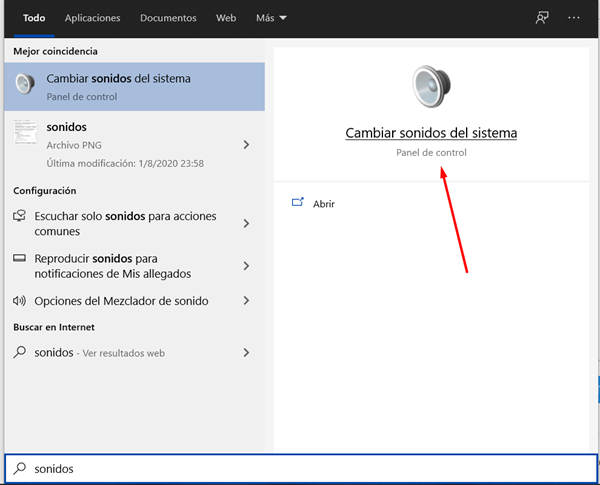Click the Reproducir sonidos settings icon

[19, 259]
